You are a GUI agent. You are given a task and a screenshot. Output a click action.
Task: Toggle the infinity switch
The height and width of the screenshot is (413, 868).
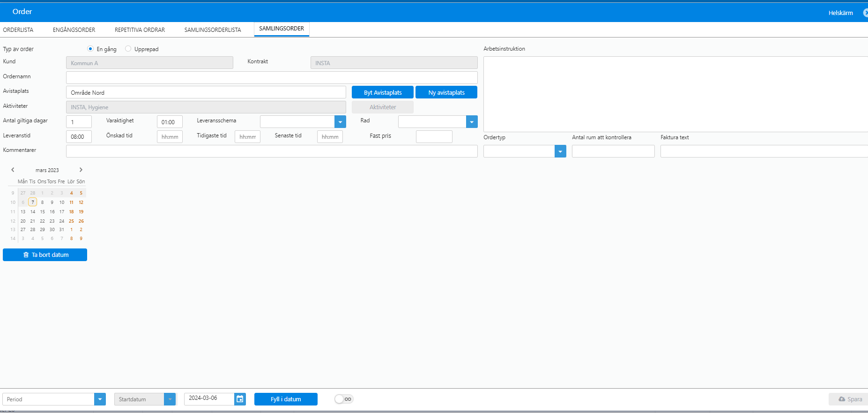click(344, 399)
